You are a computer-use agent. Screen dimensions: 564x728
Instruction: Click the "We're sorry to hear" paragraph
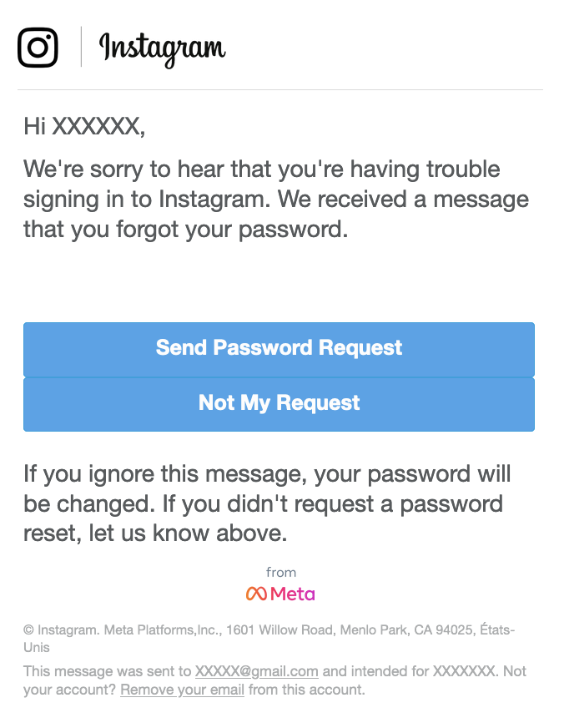pos(275,199)
